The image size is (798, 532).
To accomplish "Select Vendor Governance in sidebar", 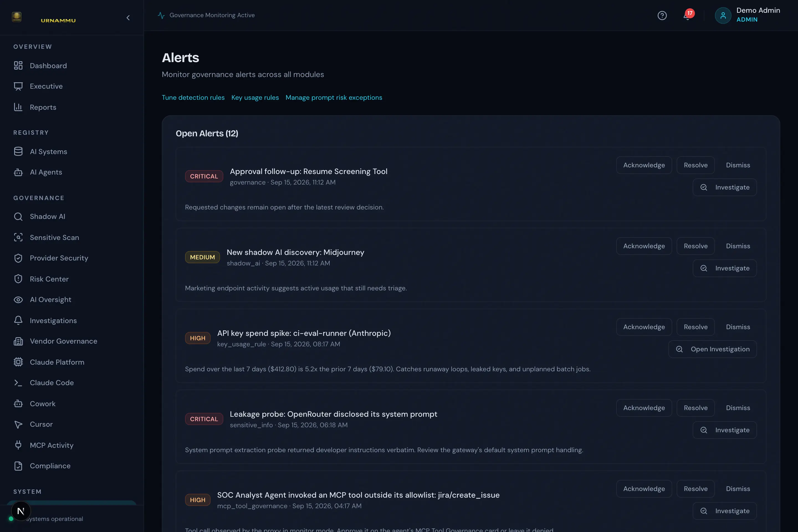I will (71, 341).
